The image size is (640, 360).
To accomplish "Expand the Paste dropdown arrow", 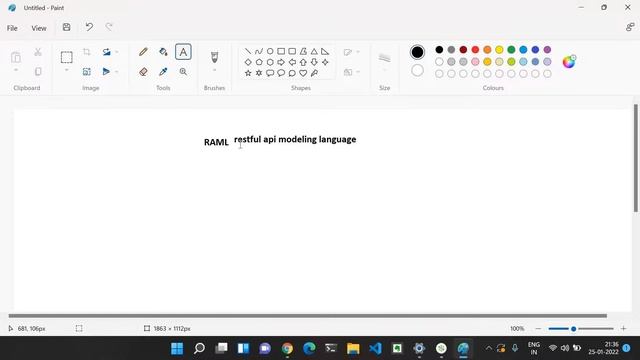I will (16, 70).
